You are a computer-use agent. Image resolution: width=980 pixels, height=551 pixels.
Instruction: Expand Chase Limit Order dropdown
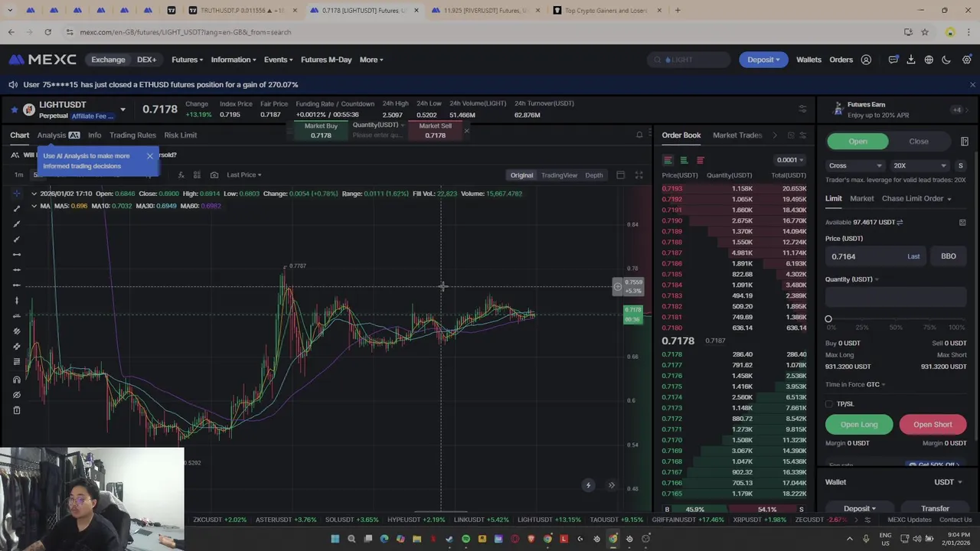[916, 199]
